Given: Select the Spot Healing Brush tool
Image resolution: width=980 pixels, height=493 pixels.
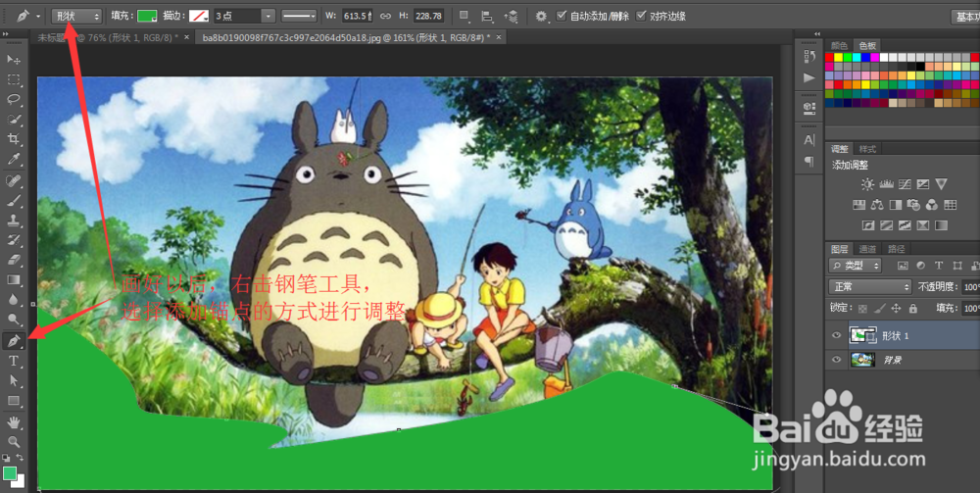Looking at the screenshot, I should point(13,181).
